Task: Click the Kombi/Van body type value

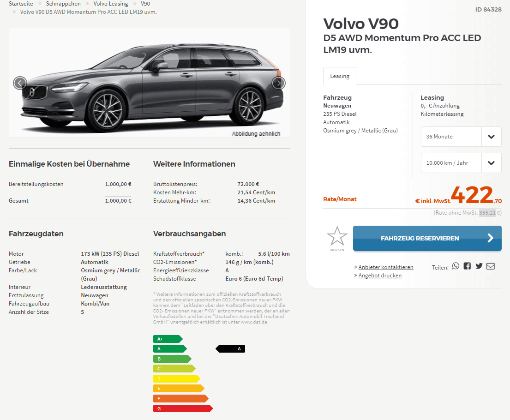Action: tap(95, 304)
